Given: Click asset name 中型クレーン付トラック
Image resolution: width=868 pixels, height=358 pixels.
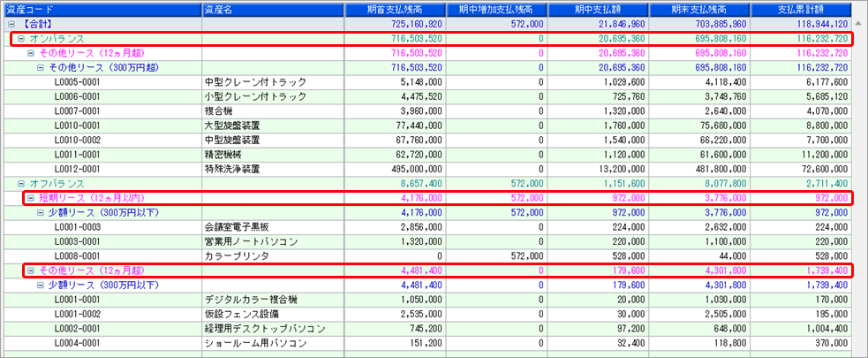Looking at the screenshot, I should click(x=255, y=82).
